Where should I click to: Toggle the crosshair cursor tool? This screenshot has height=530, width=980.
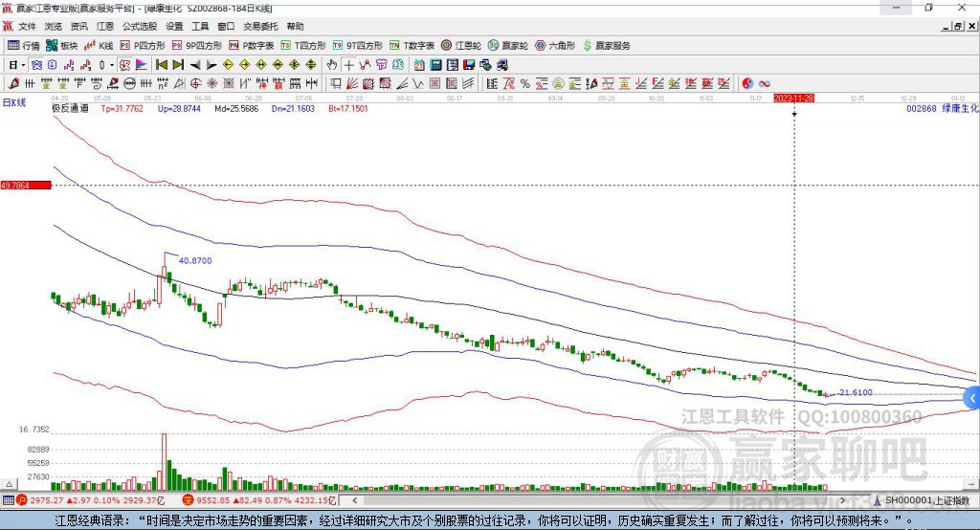click(x=348, y=65)
